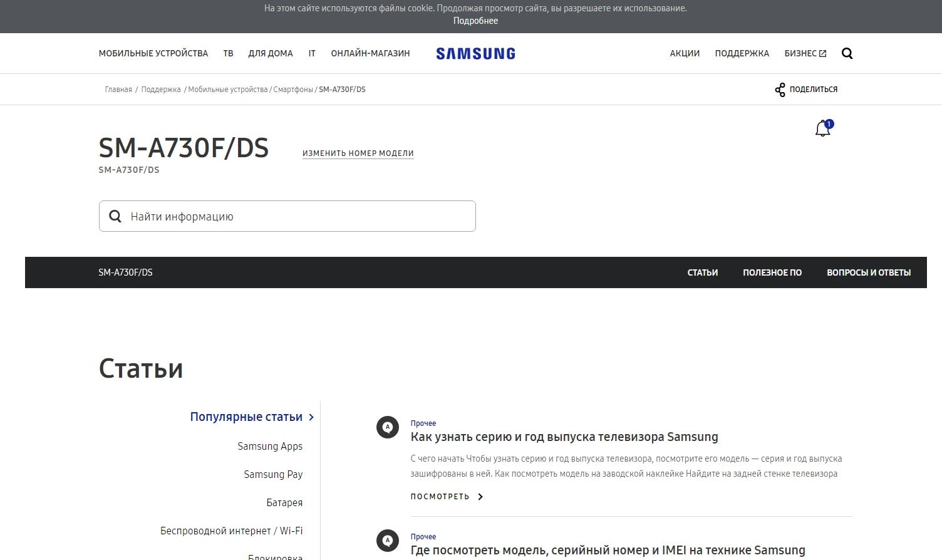The image size is (942, 560).
Task: Click the Samsung logo
Action: tap(475, 54)
